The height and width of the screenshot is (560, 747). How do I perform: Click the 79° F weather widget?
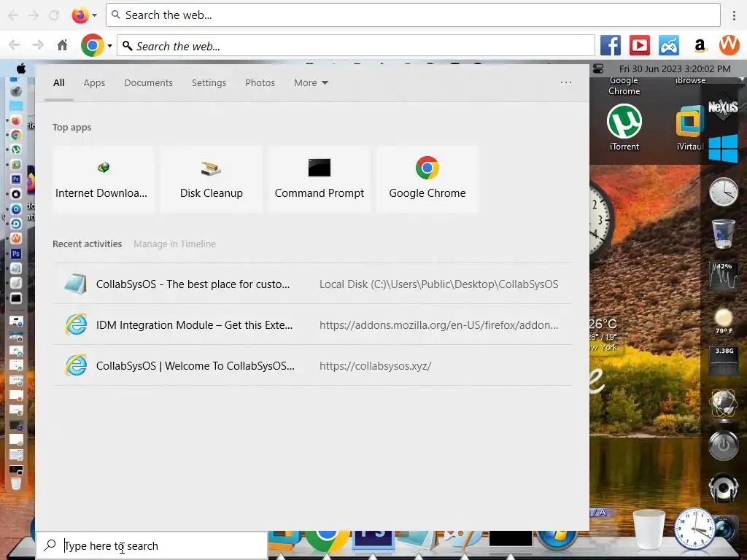point(724,321)
